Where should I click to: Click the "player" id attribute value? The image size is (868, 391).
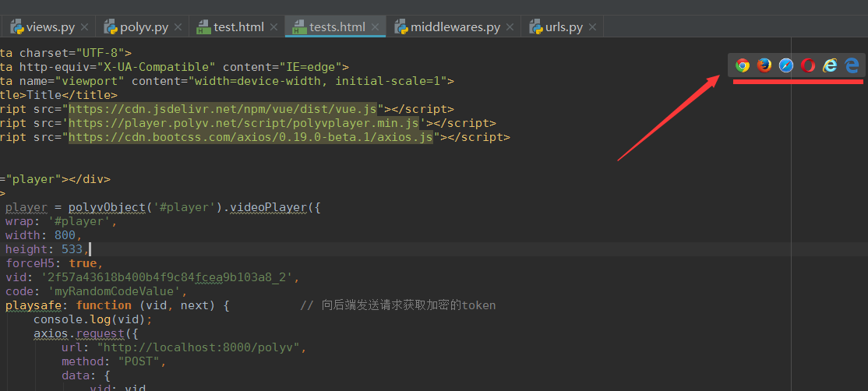34,180
